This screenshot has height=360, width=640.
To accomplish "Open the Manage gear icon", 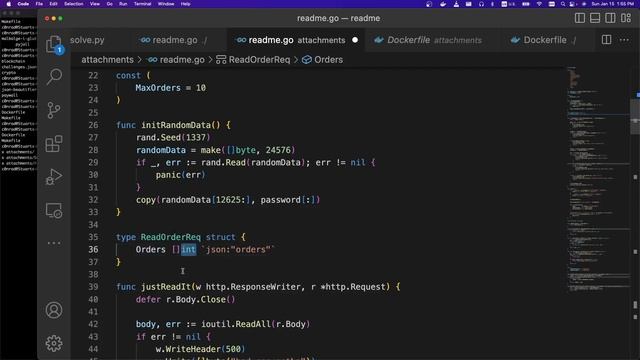I will pyautogui.click(x=54, y=344).
